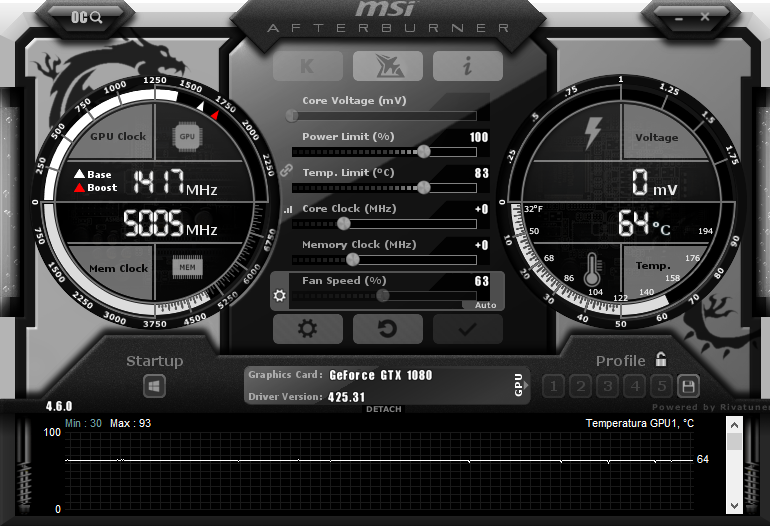The image size is (770, 528).
Task: Click the DETACH monitor button
Action: pyautogui.click(x=384, y=409)
